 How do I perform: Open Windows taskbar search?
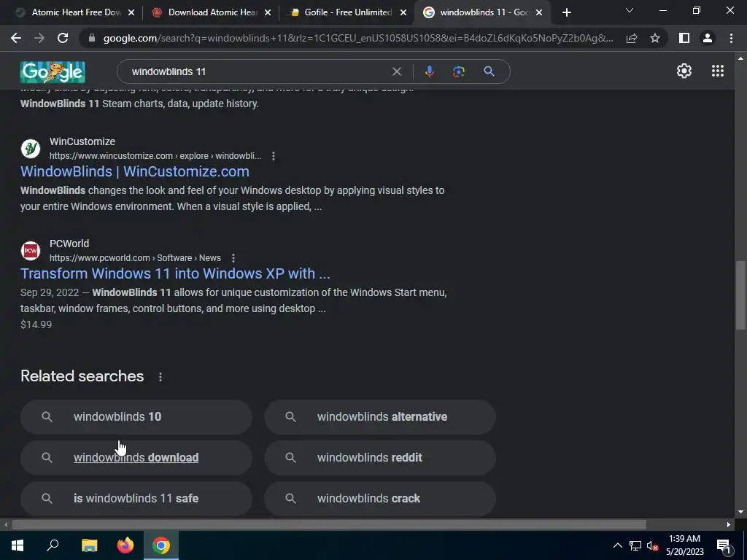[x=53, y=545]
